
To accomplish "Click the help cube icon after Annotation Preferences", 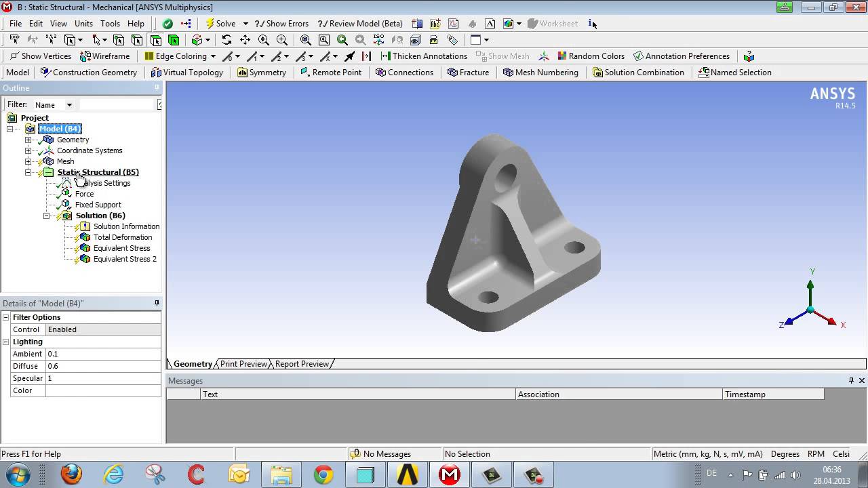I will 749,56.
